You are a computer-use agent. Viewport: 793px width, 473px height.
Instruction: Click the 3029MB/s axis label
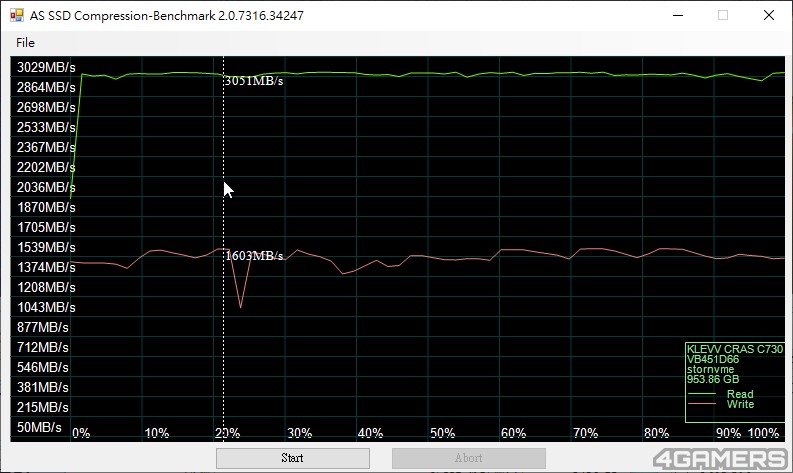46,67
